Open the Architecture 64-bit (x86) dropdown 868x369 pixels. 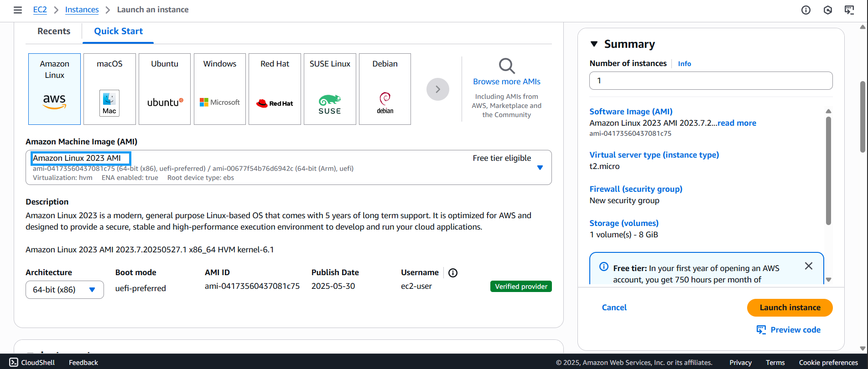point(65,290)
